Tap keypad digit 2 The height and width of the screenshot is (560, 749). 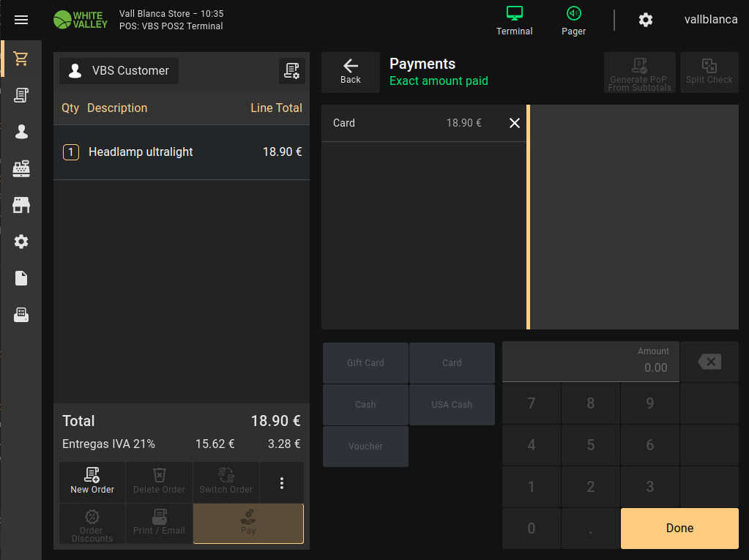pos(590,487)
